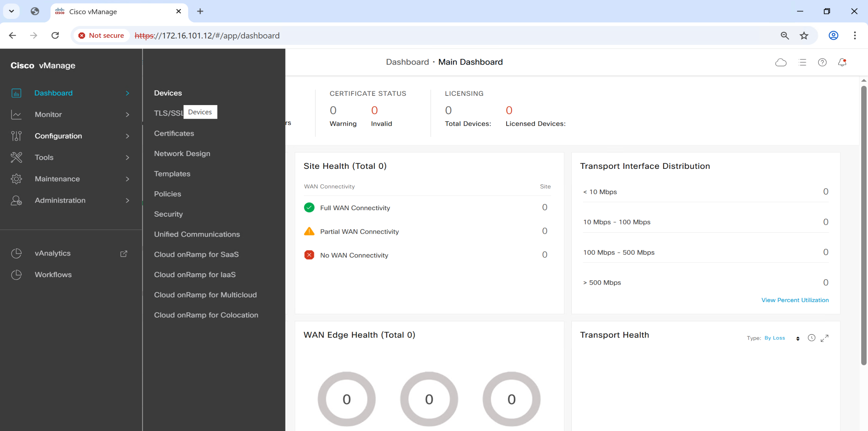Click the cloud icon in the header
Image resolution: width=868 pixels, height=431 pixels.
780,62
